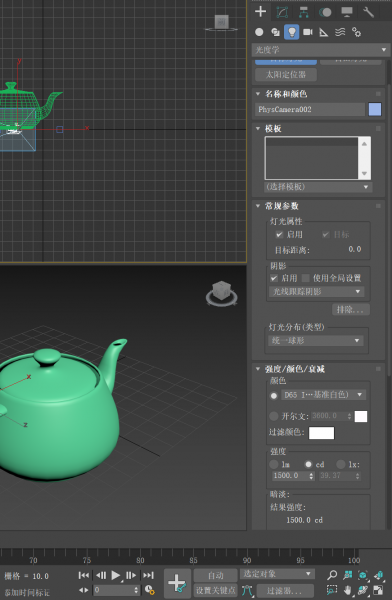Screen dimensions: 392x600
Task: Select the lm intensity radio button
Action: [x=274, y=465]
